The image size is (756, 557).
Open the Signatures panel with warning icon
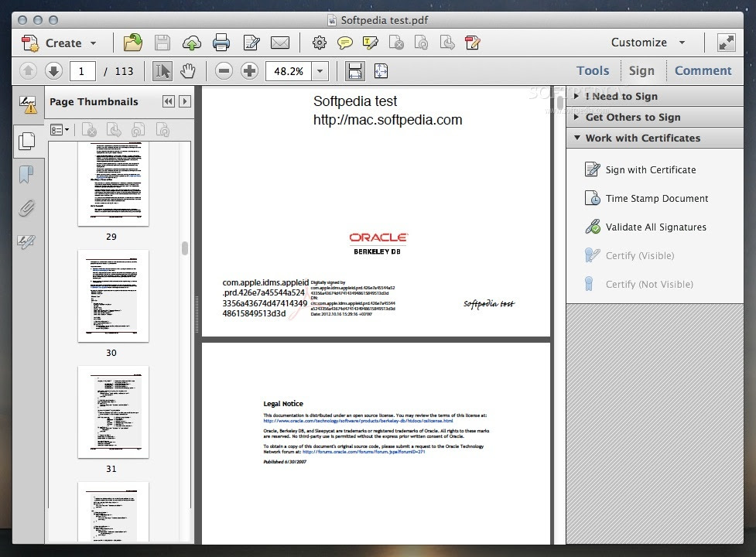click(x=28, y=104)
